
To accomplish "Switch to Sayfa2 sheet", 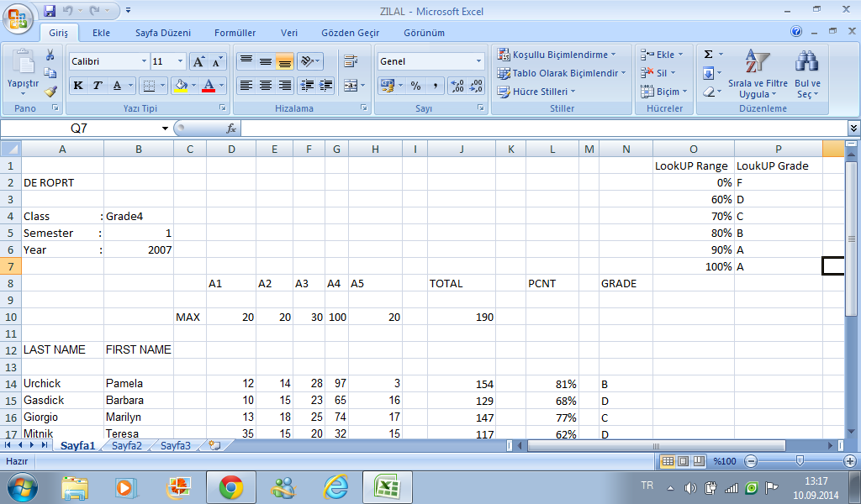I will tap(127, 445).
